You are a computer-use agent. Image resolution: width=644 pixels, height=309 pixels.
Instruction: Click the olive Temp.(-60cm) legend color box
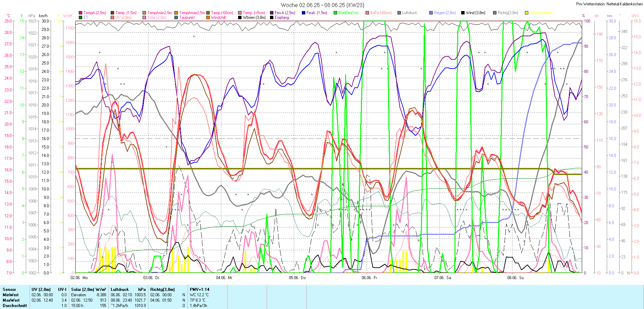coord(208,13)
